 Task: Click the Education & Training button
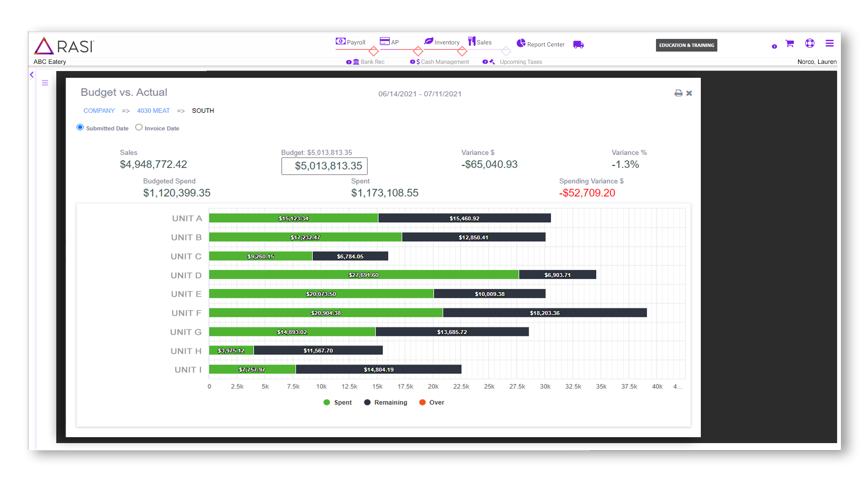[686, 45]
